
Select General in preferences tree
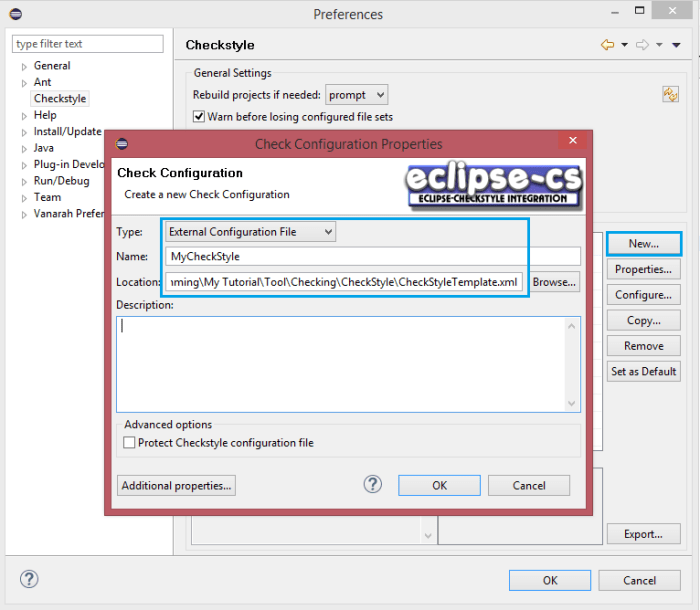click(52, 66)
